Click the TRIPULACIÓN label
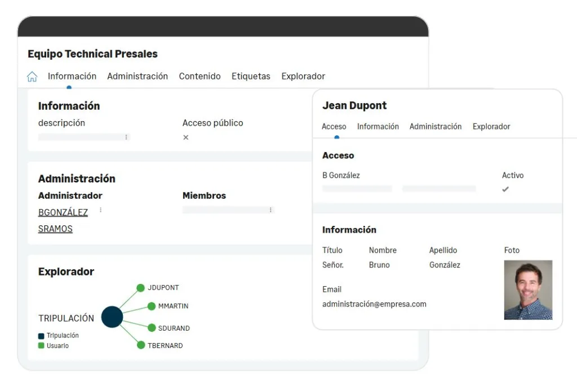The width and height of the screenshot is (577, 392). point(66,318)
